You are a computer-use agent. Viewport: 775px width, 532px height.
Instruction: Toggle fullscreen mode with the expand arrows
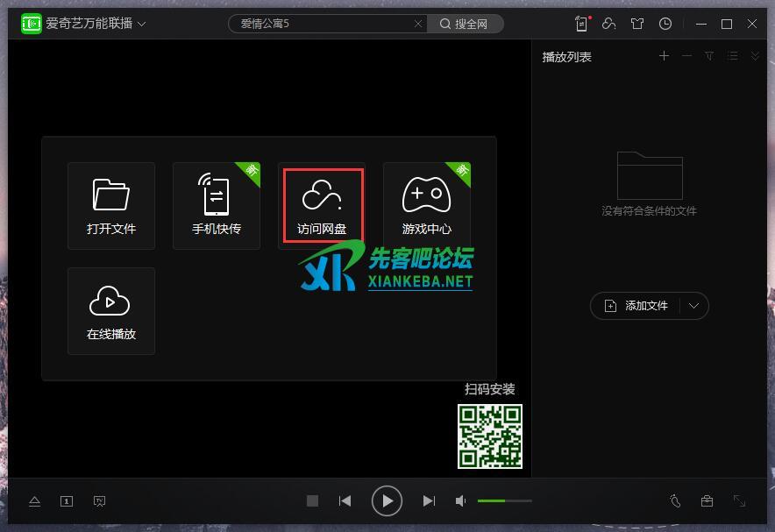[740, 501]
